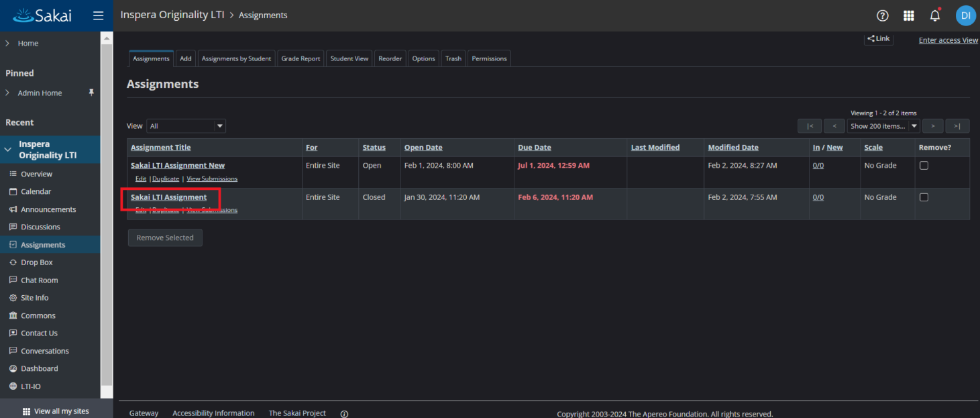This screenshot has height=418, width=980.
Task: Open the DI user profile avatar
Action: pyautogui.click(x=966, y=15)
